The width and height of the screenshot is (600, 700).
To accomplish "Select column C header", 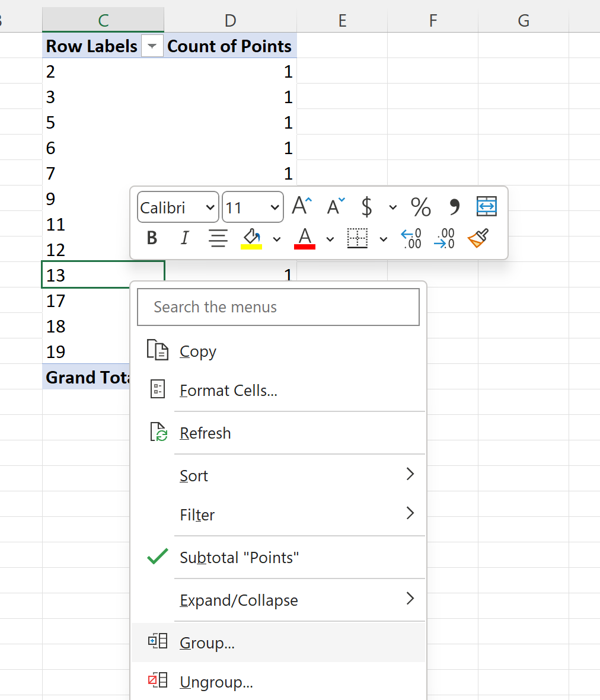I will click(103, 20).
